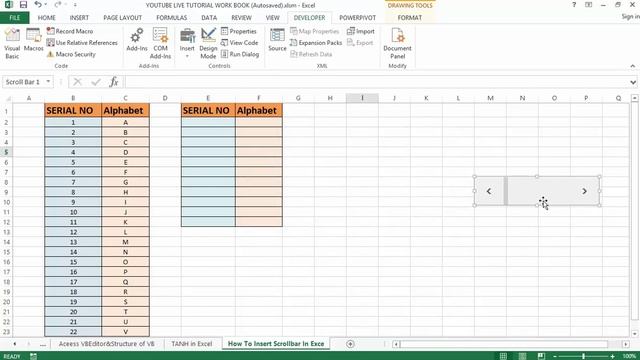Image resolution: width=640 pixels, height=360 pixels.
Task: Switch to Page Break Preview
Action: [541, 356]
